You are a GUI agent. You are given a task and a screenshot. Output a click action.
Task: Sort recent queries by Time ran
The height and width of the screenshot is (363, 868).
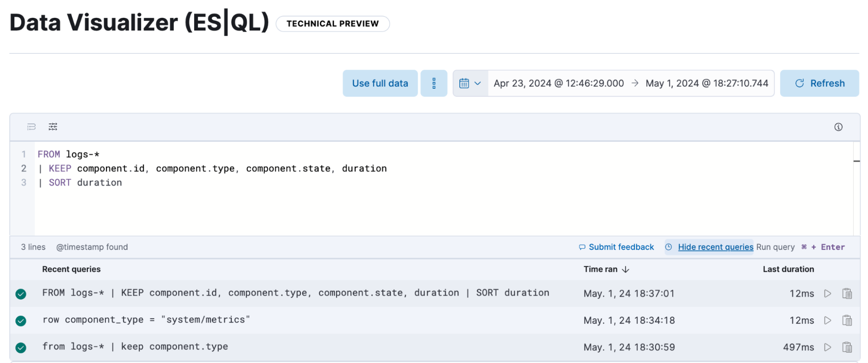pos(606,270)
